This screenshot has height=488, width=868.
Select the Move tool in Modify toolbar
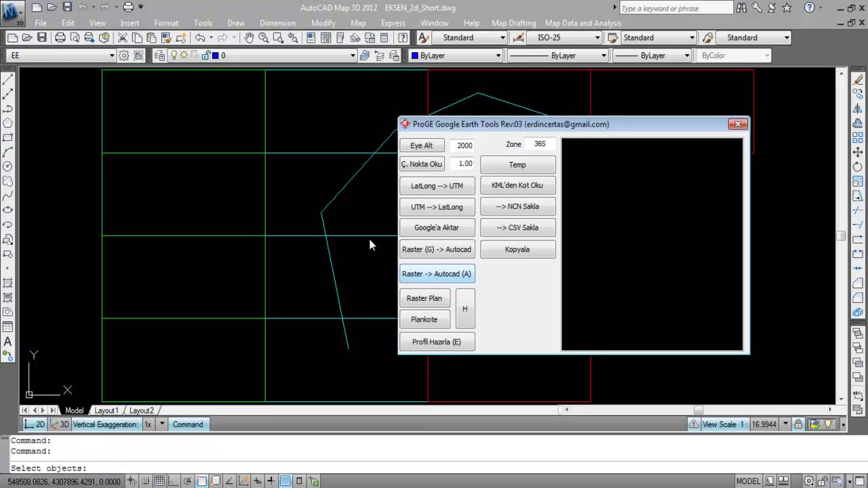(x=859, y=152)
